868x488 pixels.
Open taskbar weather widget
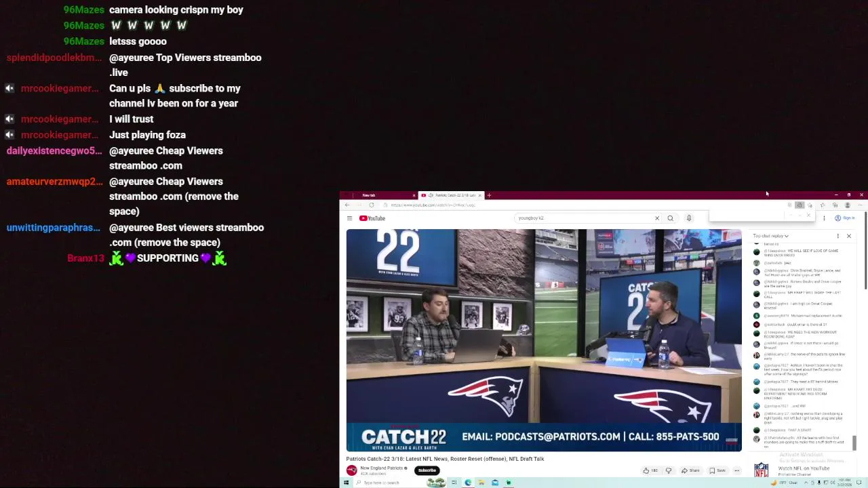click(784, 483)
